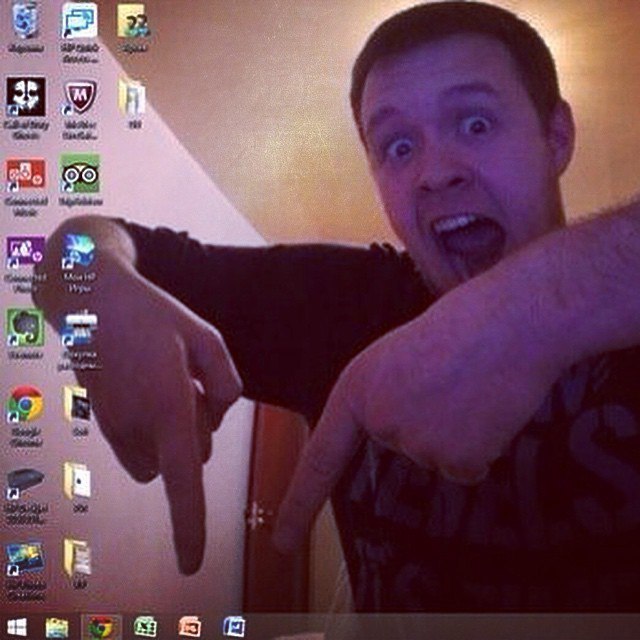640x640 pixels.
Task: Open File Explorer from the taskbar
Action: tap(57, 627)
